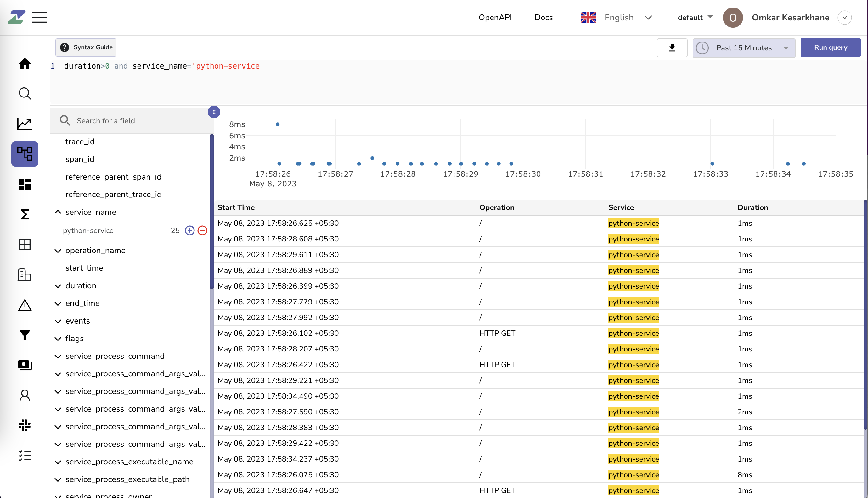Open the Docs menu item
Viewport: 868px width, 498px height.
tap(543, 17)
